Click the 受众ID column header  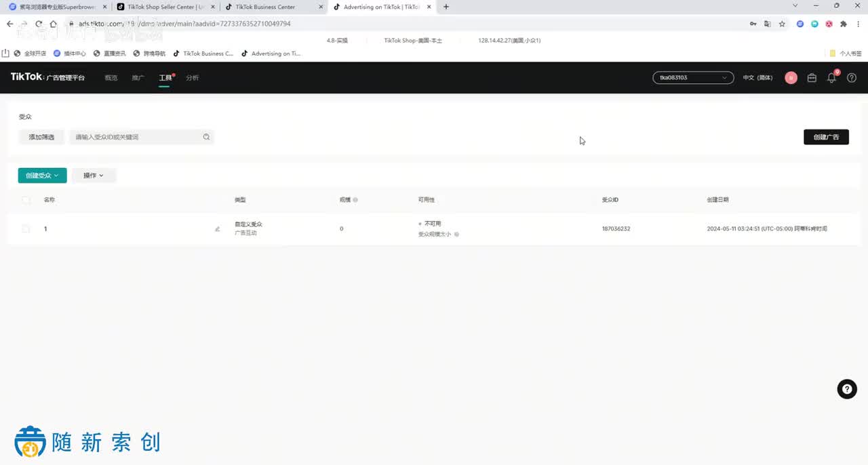(610, 200)
